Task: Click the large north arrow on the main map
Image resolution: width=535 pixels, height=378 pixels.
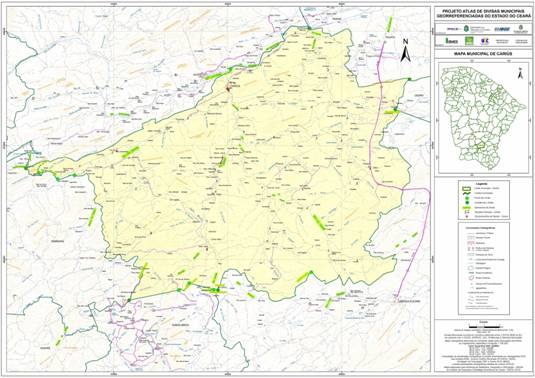Action: pos(405,50)
